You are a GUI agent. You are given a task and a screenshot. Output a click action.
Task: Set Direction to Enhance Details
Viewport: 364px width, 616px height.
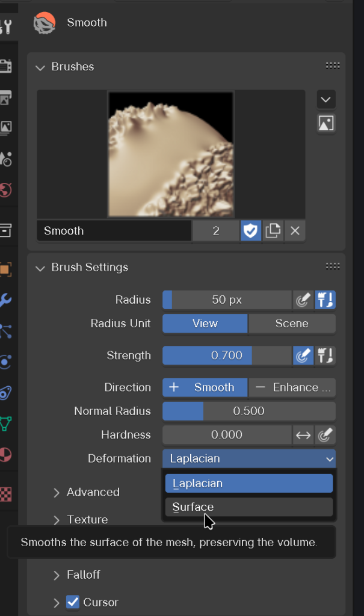coord(292,387)
